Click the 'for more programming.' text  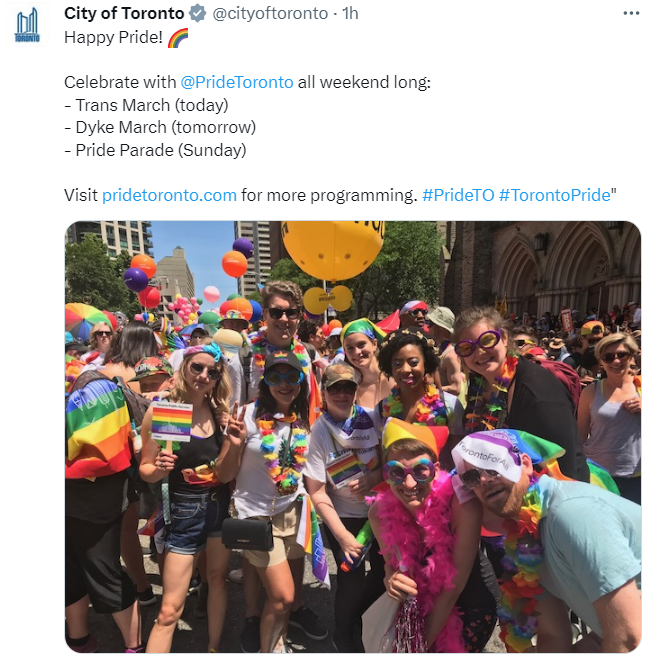(329, 195)
